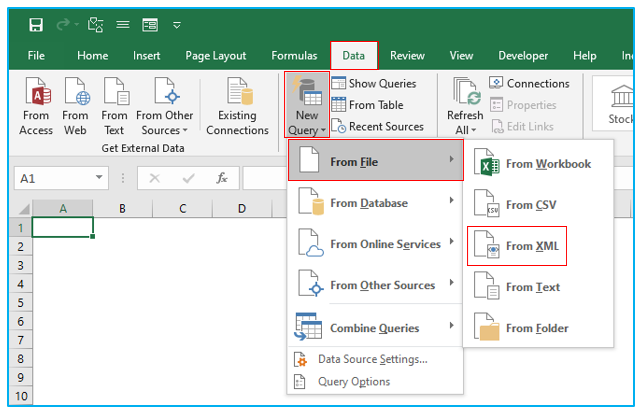Screen dimensions: 643x416
Task: Open the Name Box dropdown arrow
Action: click(x=99, y=177)
